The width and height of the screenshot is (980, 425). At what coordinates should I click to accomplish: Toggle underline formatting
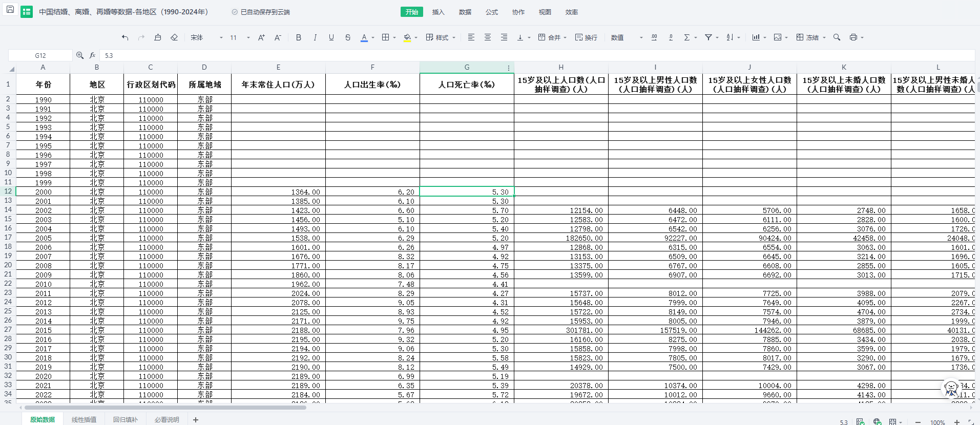(331, 37)
